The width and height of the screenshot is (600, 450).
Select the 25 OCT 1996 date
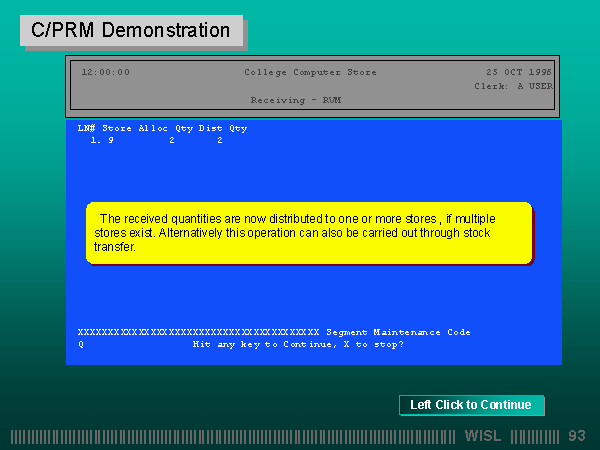coord(519,72)
